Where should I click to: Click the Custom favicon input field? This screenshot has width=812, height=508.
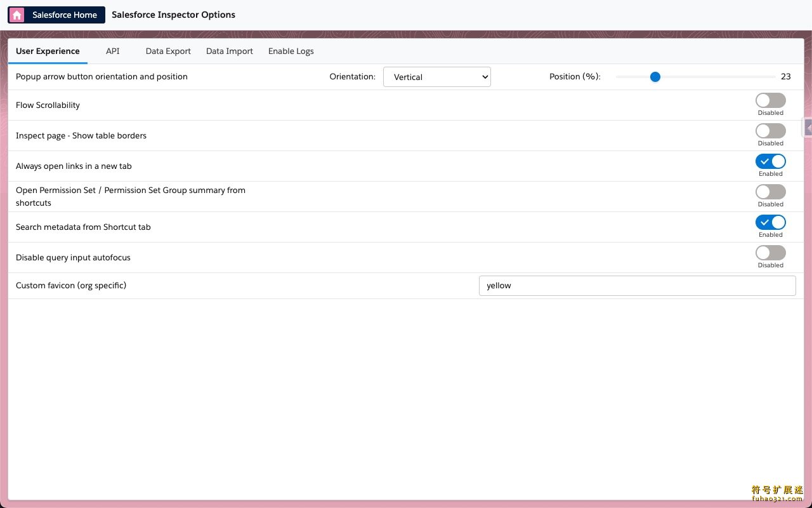coord(637,286)
